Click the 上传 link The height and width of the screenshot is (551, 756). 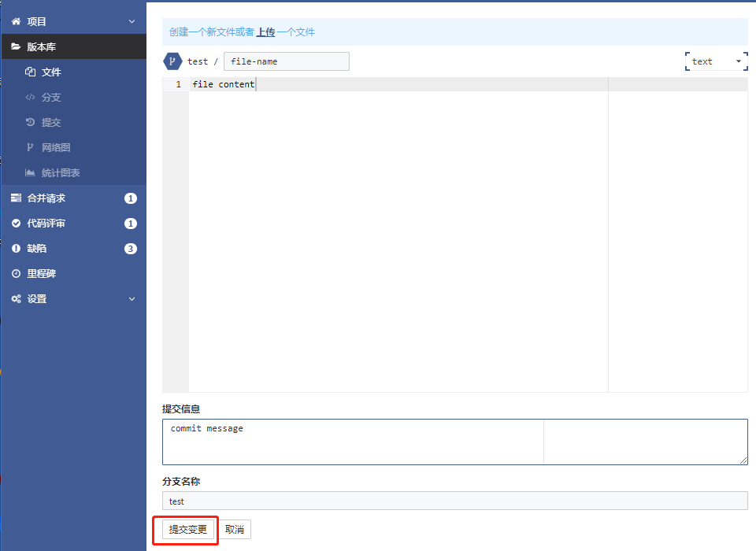point(265,32)
